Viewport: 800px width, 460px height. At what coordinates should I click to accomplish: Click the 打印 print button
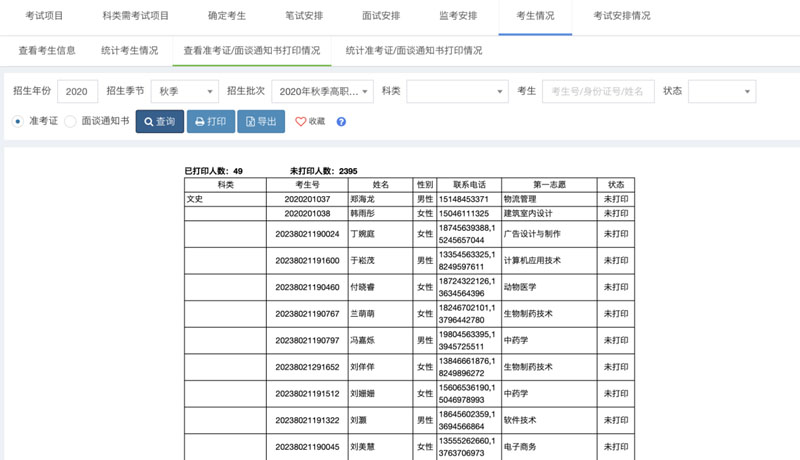[210, 122]
